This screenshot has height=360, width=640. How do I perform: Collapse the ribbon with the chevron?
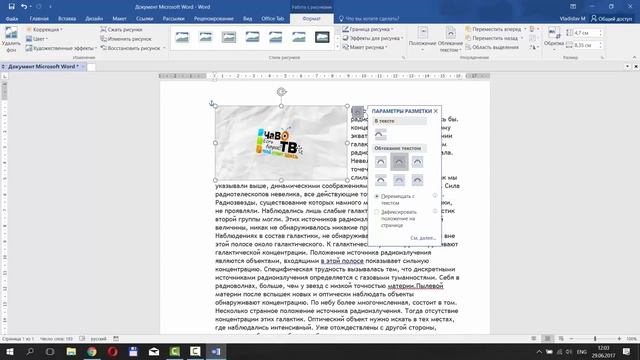tap(634, 58)
